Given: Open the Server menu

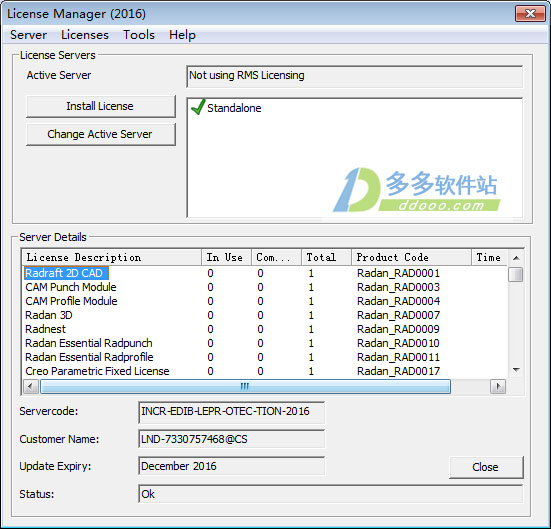Looking at the screenshot, I should coord(28,35).
